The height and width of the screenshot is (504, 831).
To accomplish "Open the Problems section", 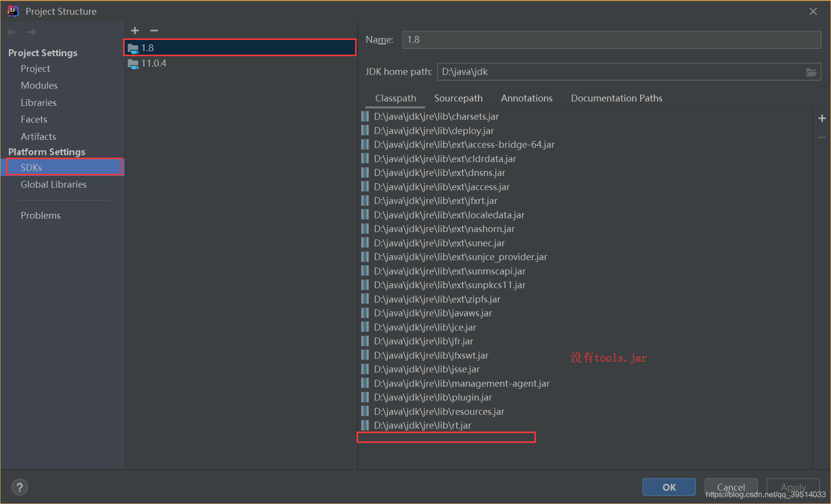I will coord(40,215).
